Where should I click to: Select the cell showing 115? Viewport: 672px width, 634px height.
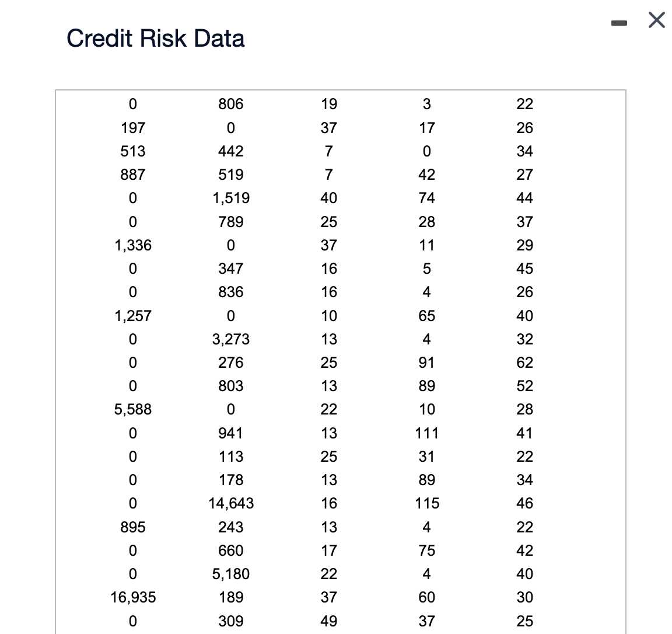(x=427, y=503)
